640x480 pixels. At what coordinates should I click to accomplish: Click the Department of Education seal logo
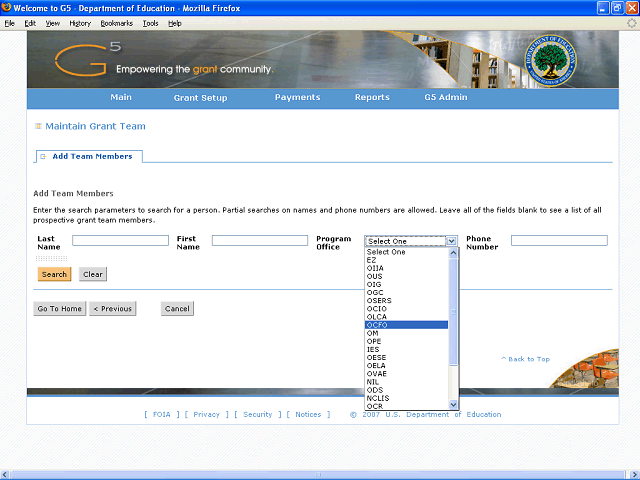click(550, 60)
